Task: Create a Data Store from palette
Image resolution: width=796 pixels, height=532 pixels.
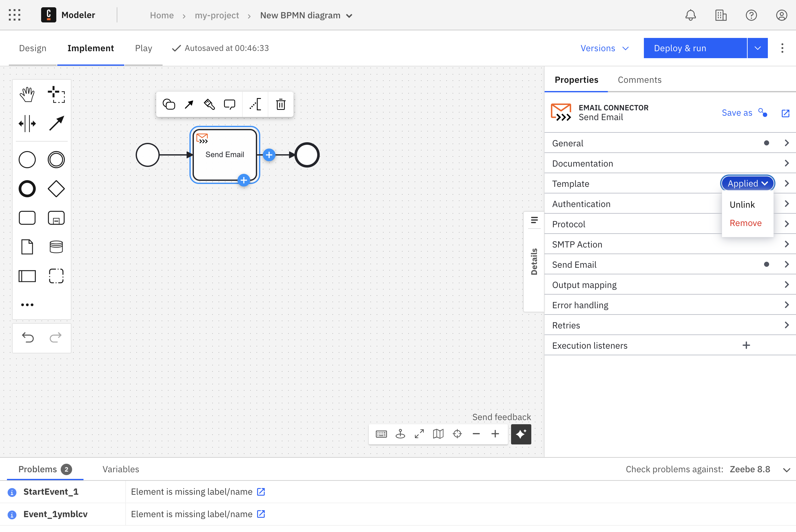Action: point(56,247)
